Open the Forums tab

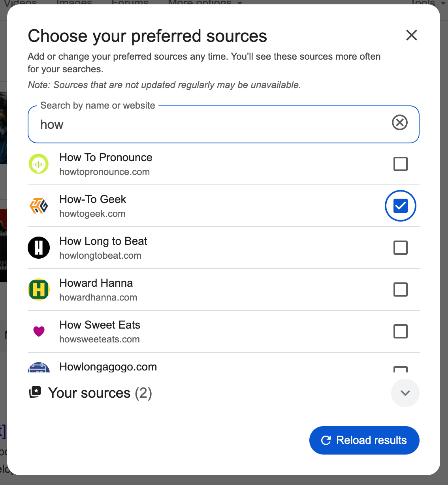(130, 3)
